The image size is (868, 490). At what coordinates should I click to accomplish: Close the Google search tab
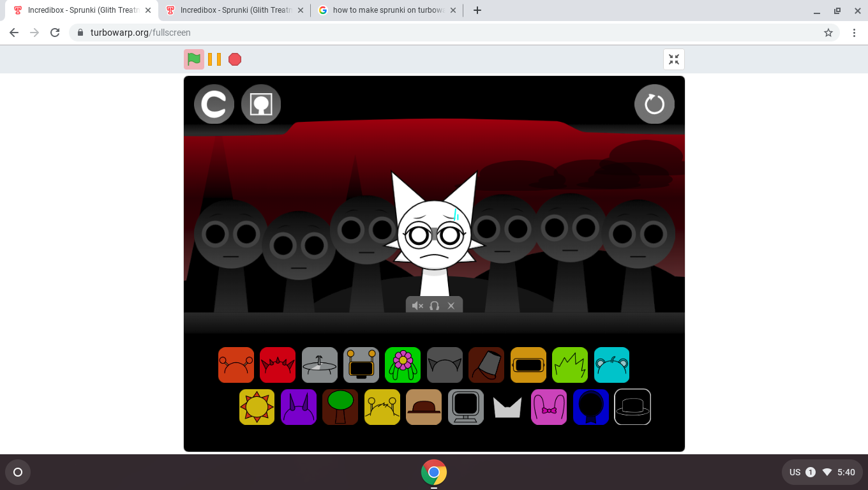(x=453, y=10)
